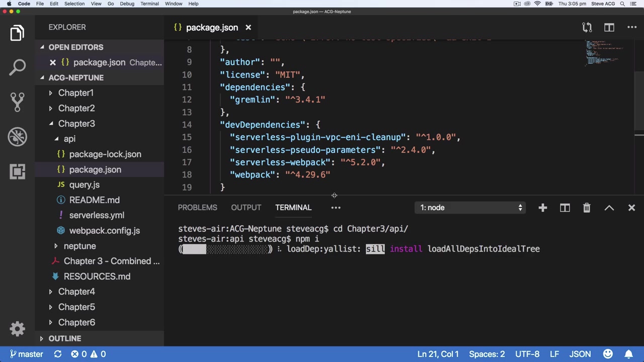Open the Terminal menu in menu bar

(149, 4)
